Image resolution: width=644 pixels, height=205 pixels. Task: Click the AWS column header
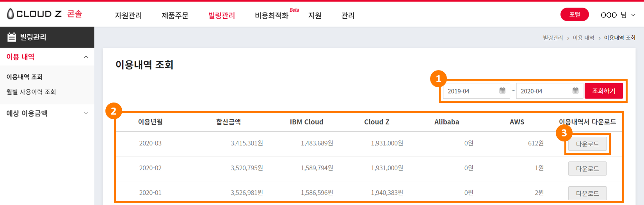coord(517,122)
